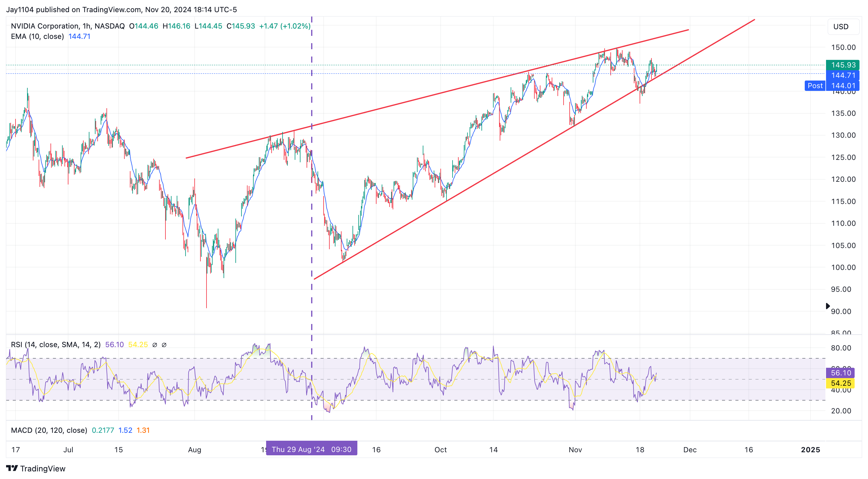Click the blue 144.71 EMA price tag on axis
868x479 pixels.
(x=843, y=75)
